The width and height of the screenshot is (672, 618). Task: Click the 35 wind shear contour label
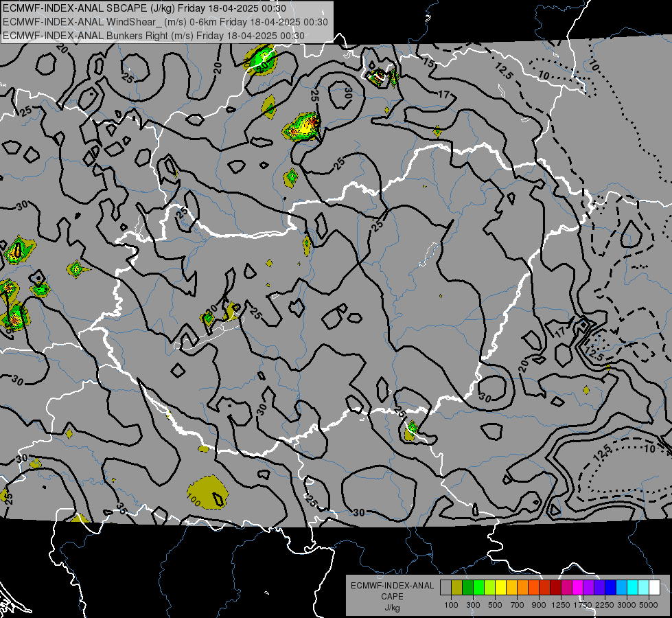pyautogui.click(x=121, y=509)
